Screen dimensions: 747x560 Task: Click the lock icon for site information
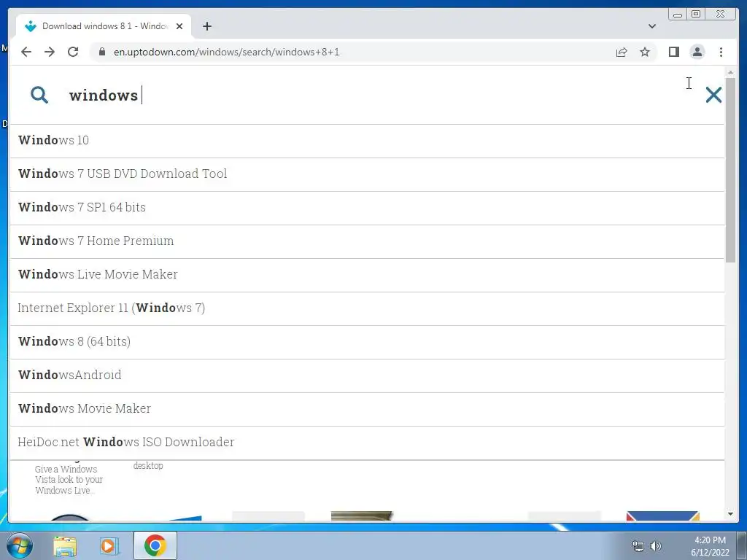pos(101,52)
